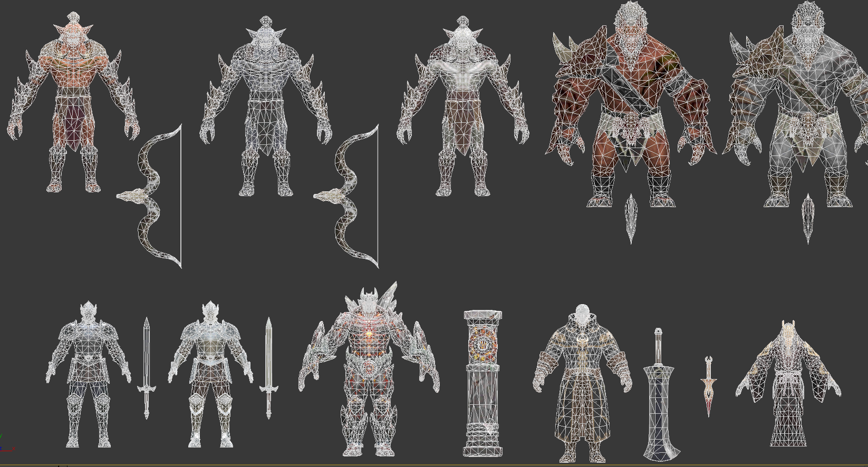Pick the crystal shard below the red ogre

(631, 219)
